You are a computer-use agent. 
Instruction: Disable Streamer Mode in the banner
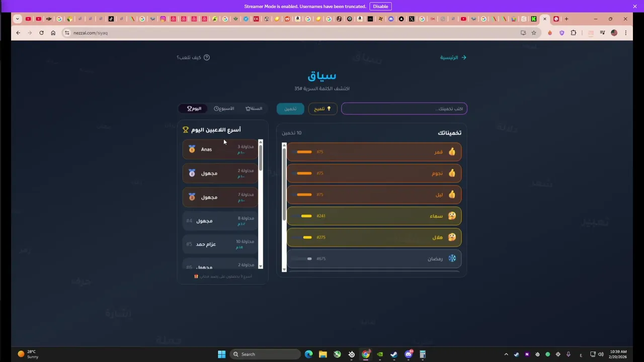pyautogui.click(x=380, y=7)
